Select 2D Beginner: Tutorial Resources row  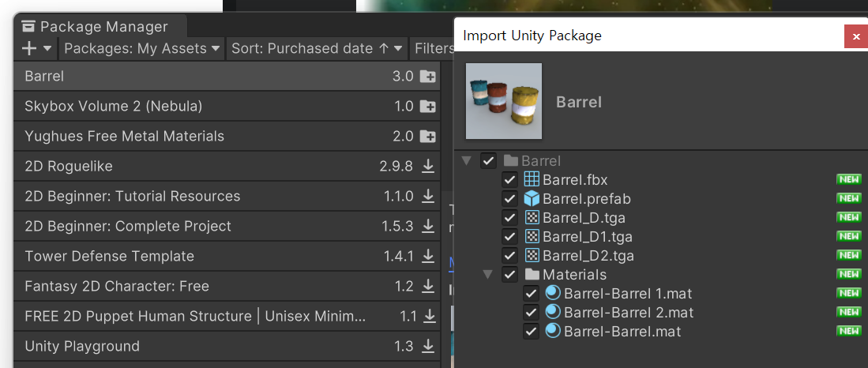227,196
